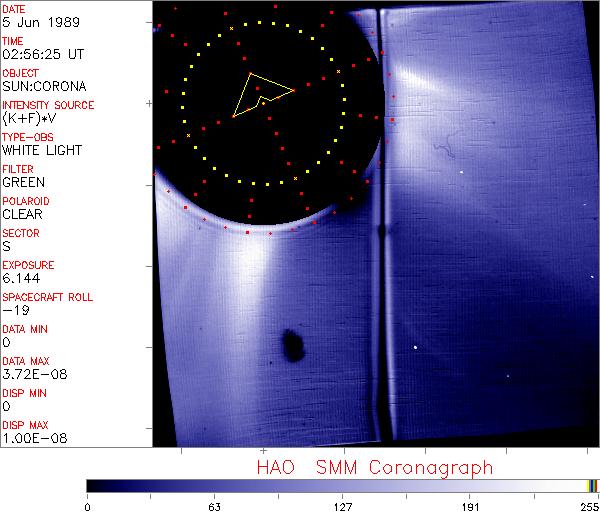Click the 'SECTOR' label
Screen dimensions: 600x512
pos(21,233)
